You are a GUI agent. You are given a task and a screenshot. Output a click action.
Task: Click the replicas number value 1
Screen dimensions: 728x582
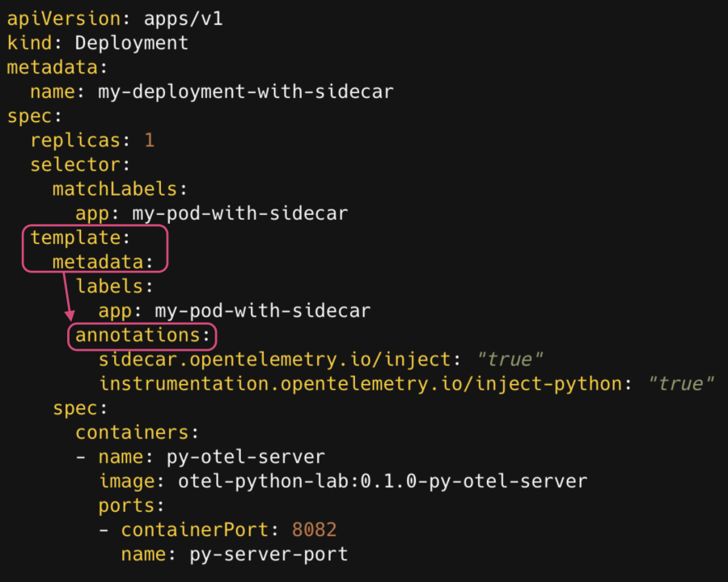tap(149, 140)
